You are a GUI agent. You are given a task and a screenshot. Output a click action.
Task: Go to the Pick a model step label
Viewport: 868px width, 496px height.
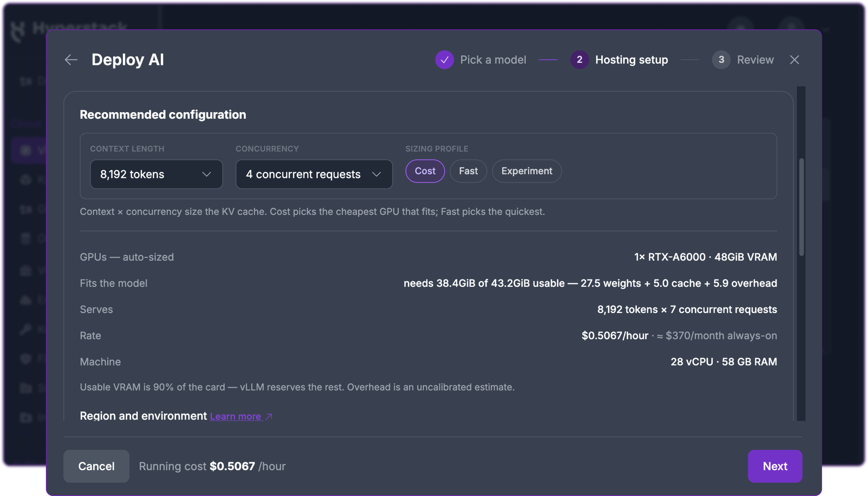493,59
